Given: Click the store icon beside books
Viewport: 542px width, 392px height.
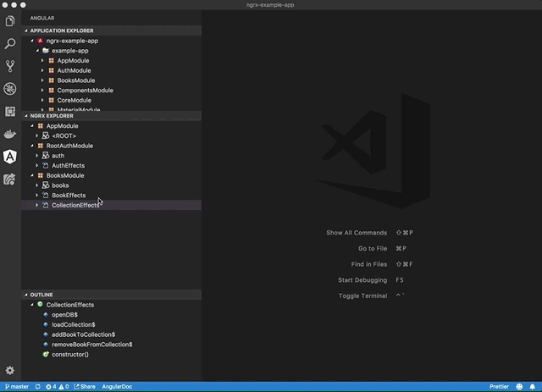Looking at the screenshot, I should point(46,185).
